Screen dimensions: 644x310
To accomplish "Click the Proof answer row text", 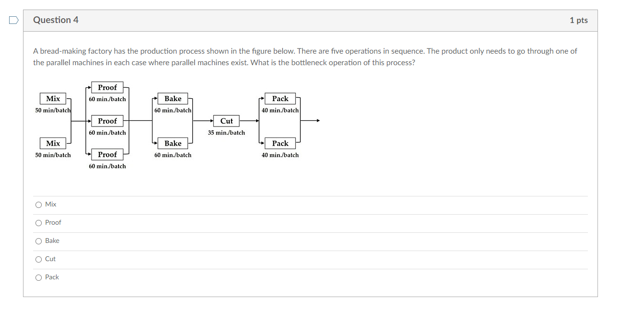I will [53, 222].
